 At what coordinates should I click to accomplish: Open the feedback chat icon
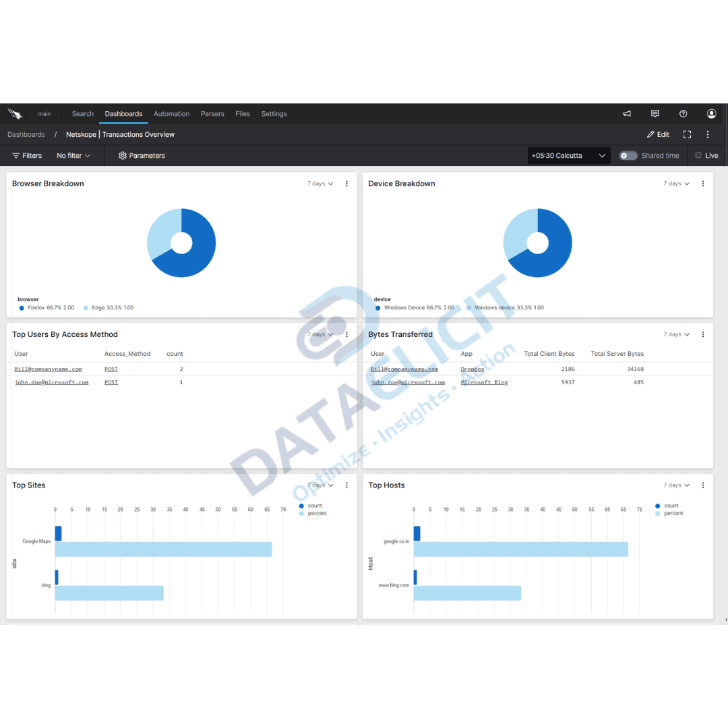(x=655, y=113)
